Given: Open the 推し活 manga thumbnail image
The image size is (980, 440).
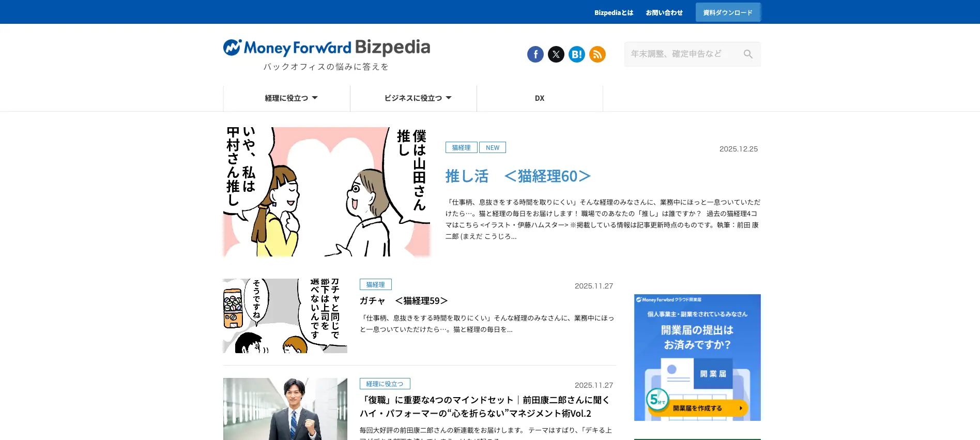Looking at the screenshot, I should (327, 192).
